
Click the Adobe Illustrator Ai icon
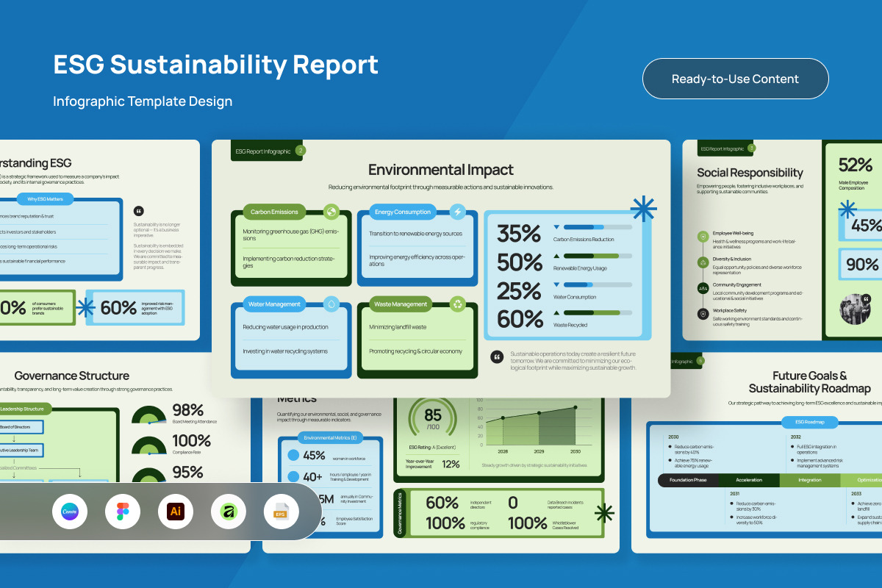[x=176, y=511]
